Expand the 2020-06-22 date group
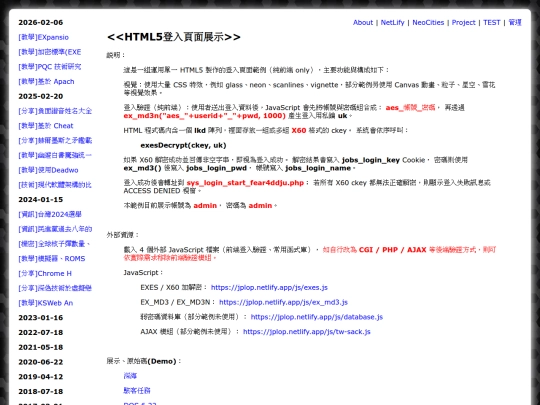The width and height of the screenshot is (540, 405). click(41, 362)
